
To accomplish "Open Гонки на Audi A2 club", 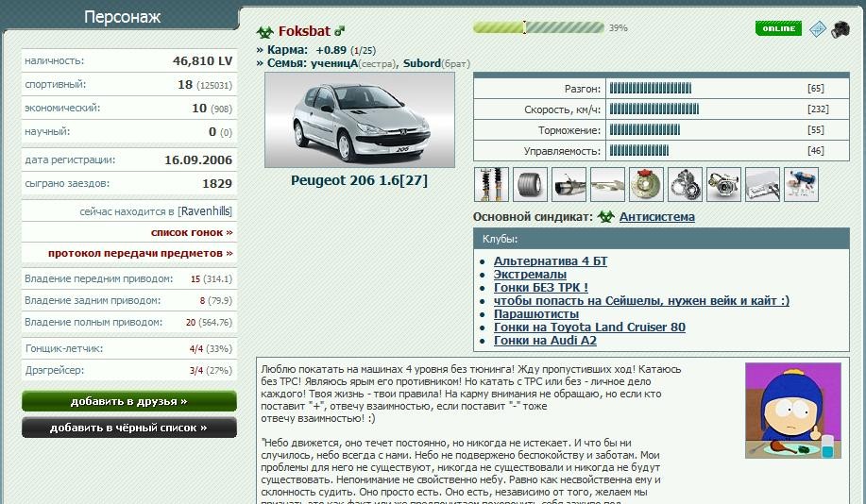I will point(545,341).
